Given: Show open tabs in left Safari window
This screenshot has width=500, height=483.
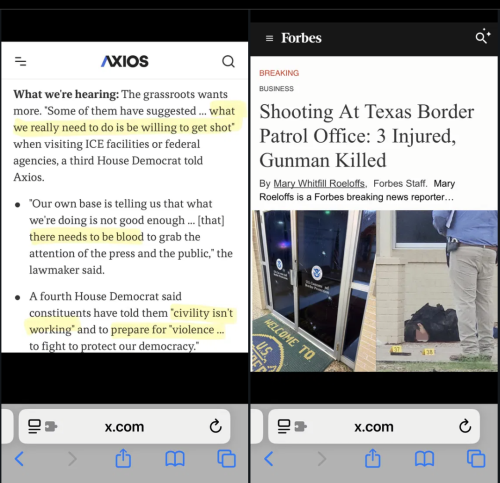Looking at the screenshot, I should click(227, 459).
